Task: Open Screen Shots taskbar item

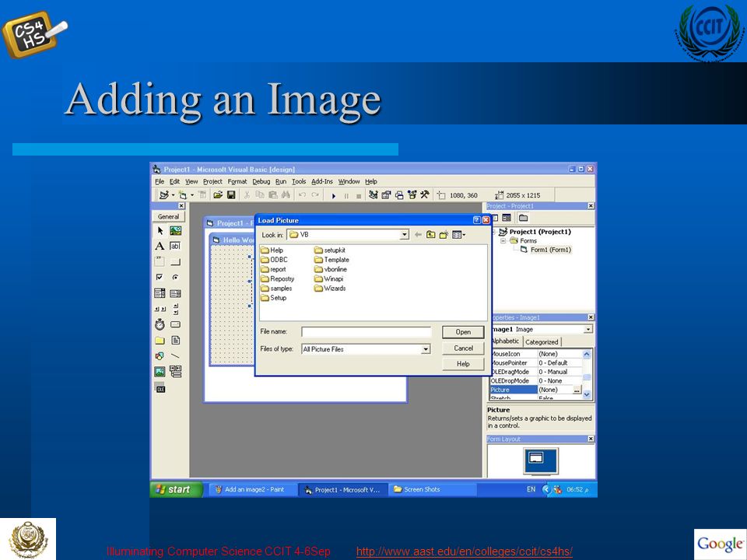Action: click(433, 489)
